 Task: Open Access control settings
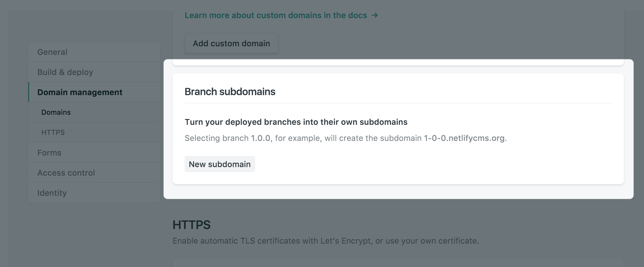(66, 173)
